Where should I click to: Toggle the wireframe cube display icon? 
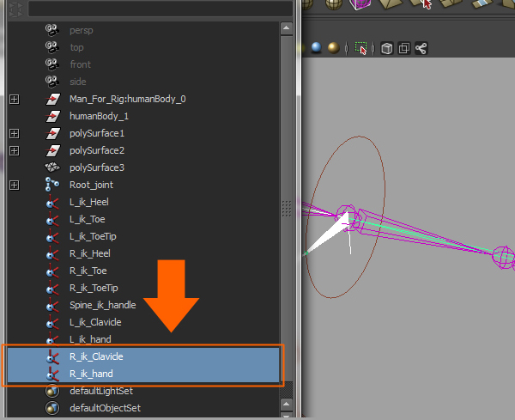[x=387, y=49]
